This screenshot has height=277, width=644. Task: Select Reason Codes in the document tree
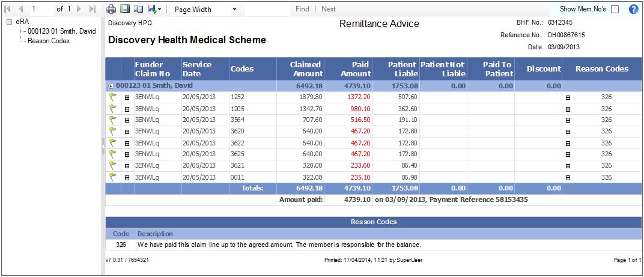(x=48, y=41)
